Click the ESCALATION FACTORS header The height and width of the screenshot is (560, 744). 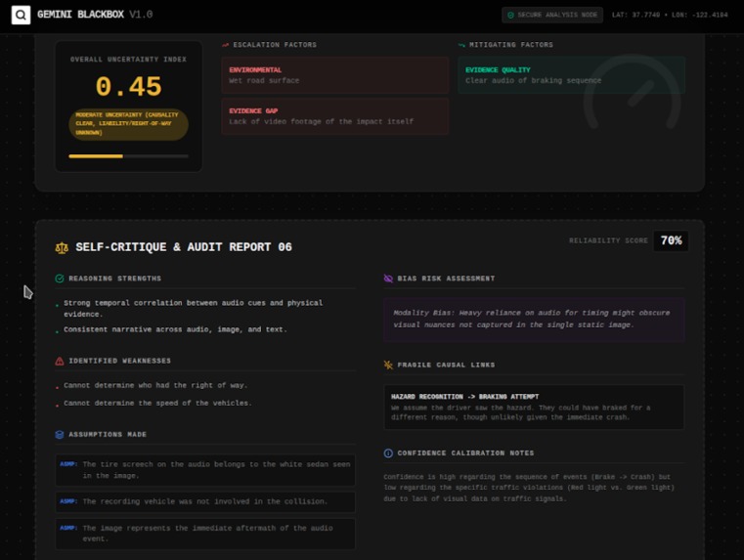pyautogui.click(x=275, y=45)
